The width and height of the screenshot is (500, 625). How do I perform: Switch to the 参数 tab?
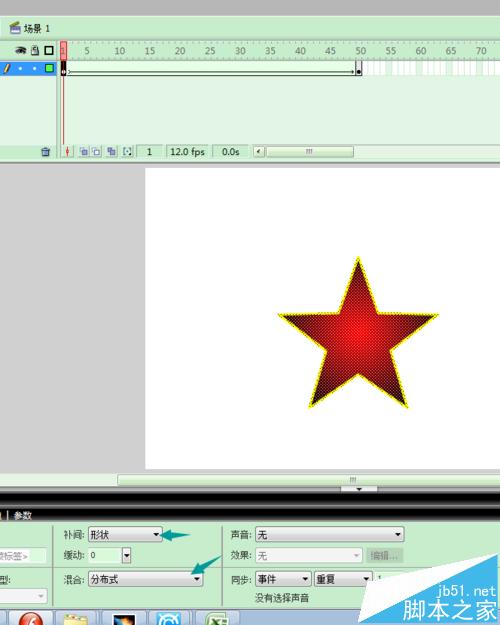click(23, 515)
